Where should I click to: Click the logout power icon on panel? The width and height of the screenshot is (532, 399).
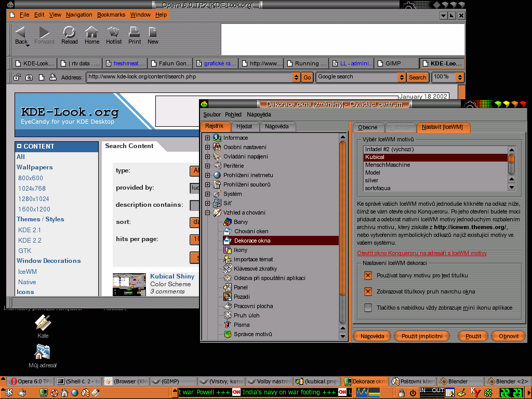[x=413, y=393]
